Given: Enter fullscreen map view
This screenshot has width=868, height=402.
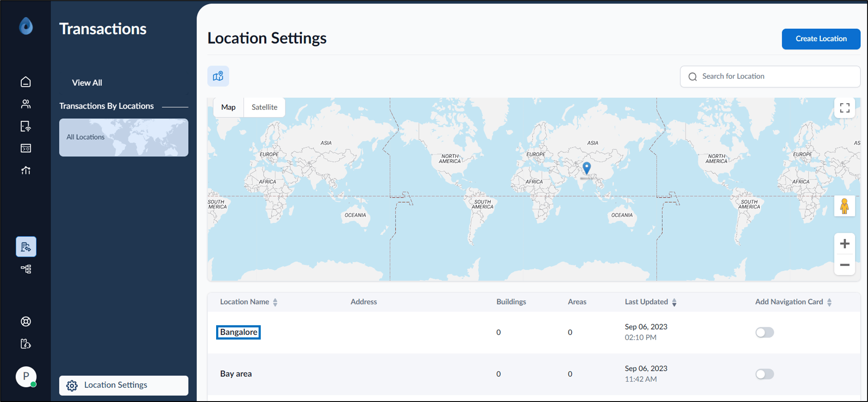Looking at the screenshot, I should [845, 108].
